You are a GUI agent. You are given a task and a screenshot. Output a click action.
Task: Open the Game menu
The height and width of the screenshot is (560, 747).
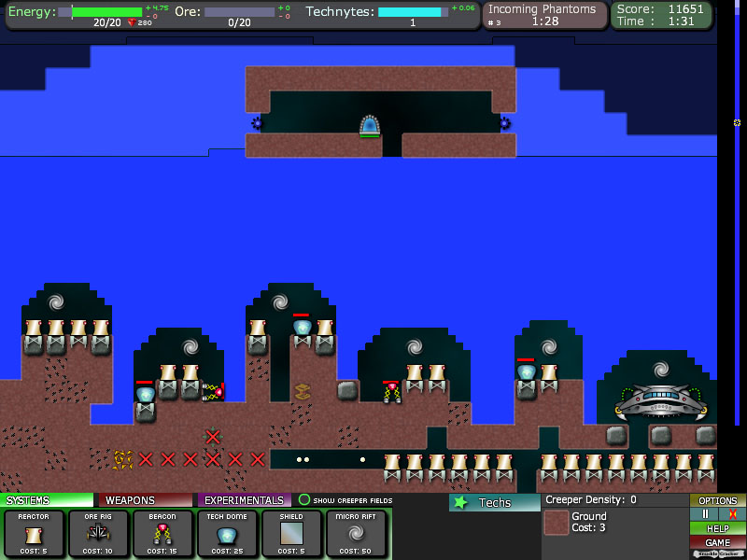click(x=717, y=542)
